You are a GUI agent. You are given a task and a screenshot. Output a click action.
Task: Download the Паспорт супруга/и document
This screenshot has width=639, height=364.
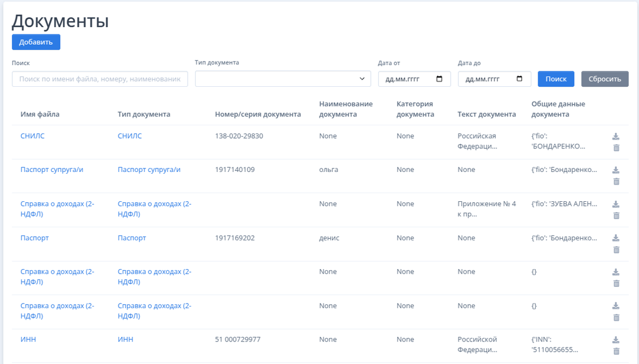(616, 170)
